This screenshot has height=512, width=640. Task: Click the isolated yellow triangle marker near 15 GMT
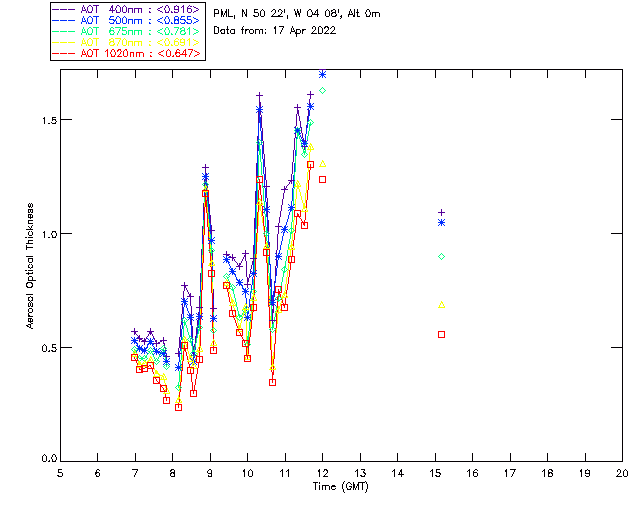click(441, 304)
